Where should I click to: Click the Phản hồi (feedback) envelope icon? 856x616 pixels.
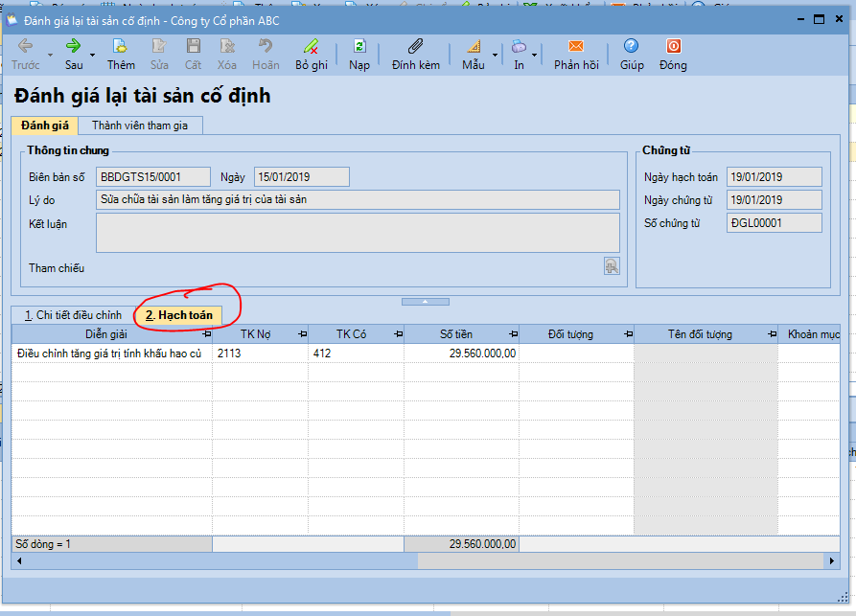576,46
